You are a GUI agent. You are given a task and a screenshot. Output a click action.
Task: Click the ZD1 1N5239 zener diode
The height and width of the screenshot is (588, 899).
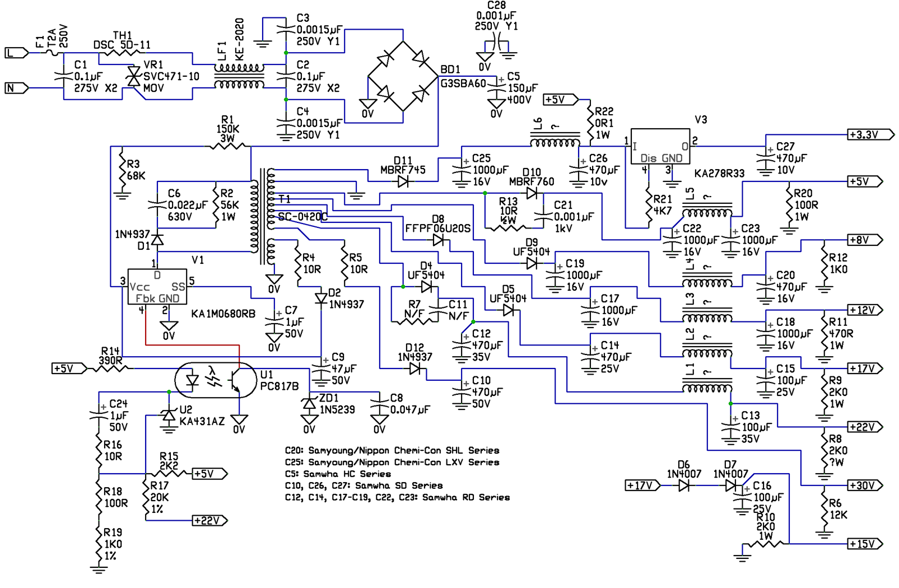click(309, 403)
